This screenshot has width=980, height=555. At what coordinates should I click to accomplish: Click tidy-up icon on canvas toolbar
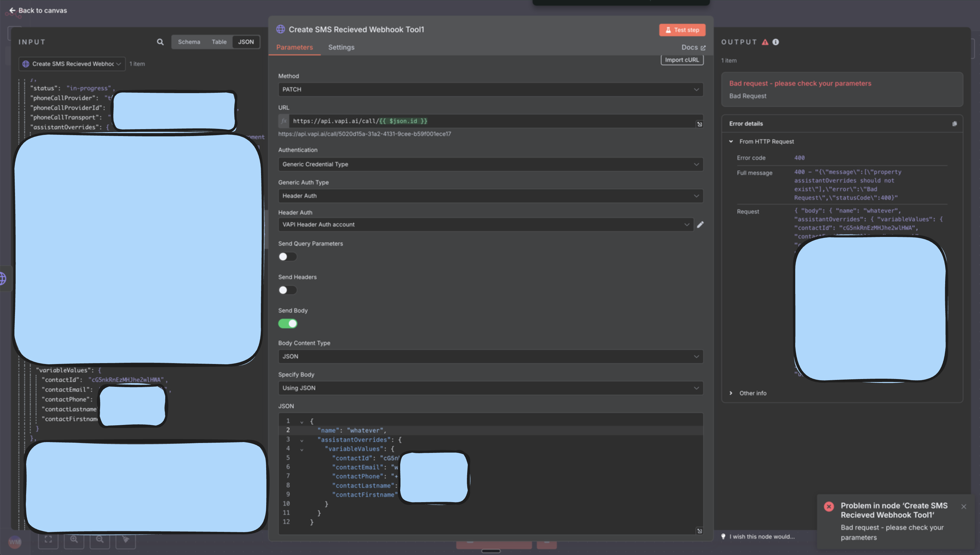click(126, 539)
